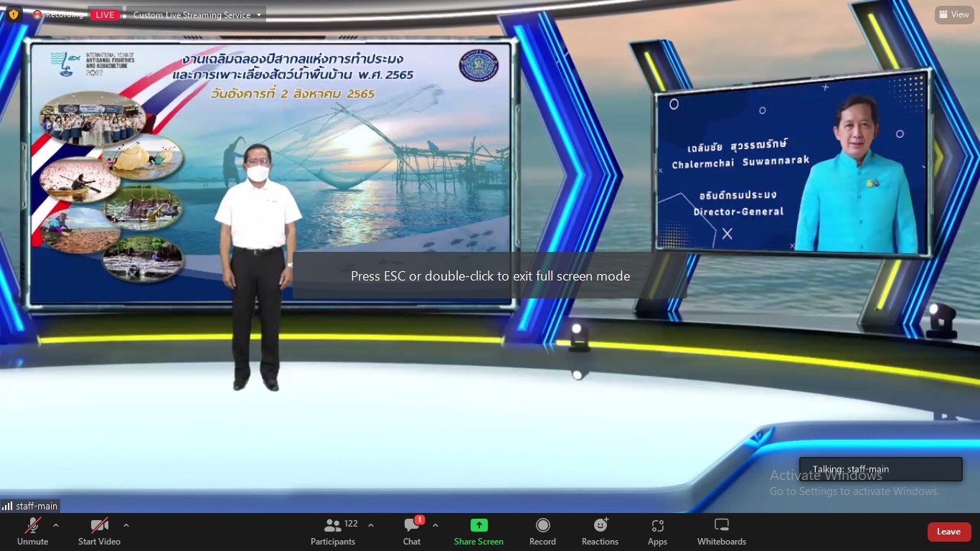
Task: Expand the Chat options caret
Action: pyautogui.click(x=435, y=525)
